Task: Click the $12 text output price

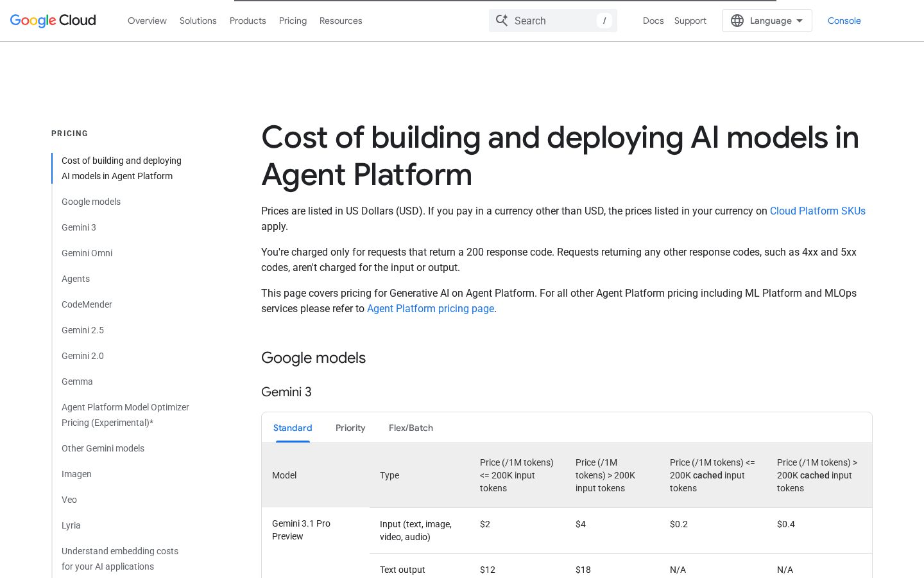Action: coord(488,570)
